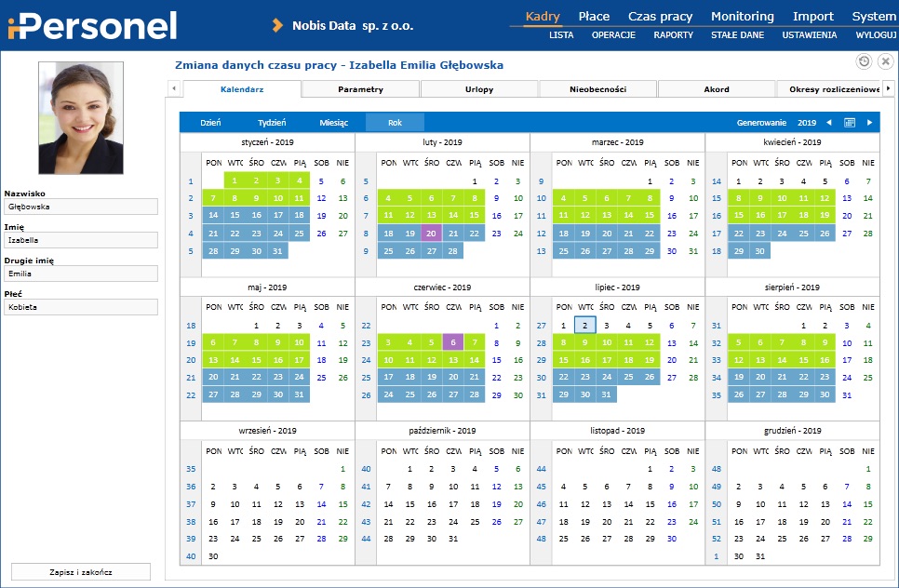Click the iPersonel logo

click(x=91, y=25)
